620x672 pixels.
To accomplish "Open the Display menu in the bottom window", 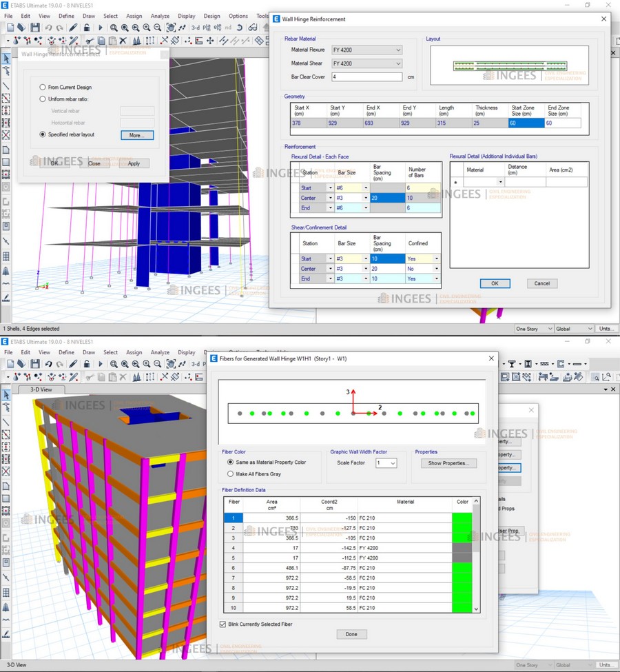I will point(187,352).
